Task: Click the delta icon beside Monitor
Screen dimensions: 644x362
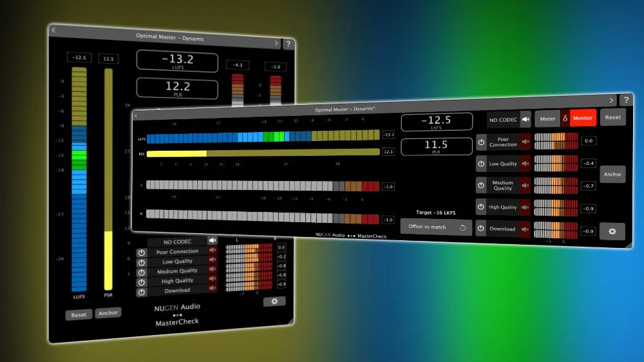Action: pos(565,119)
